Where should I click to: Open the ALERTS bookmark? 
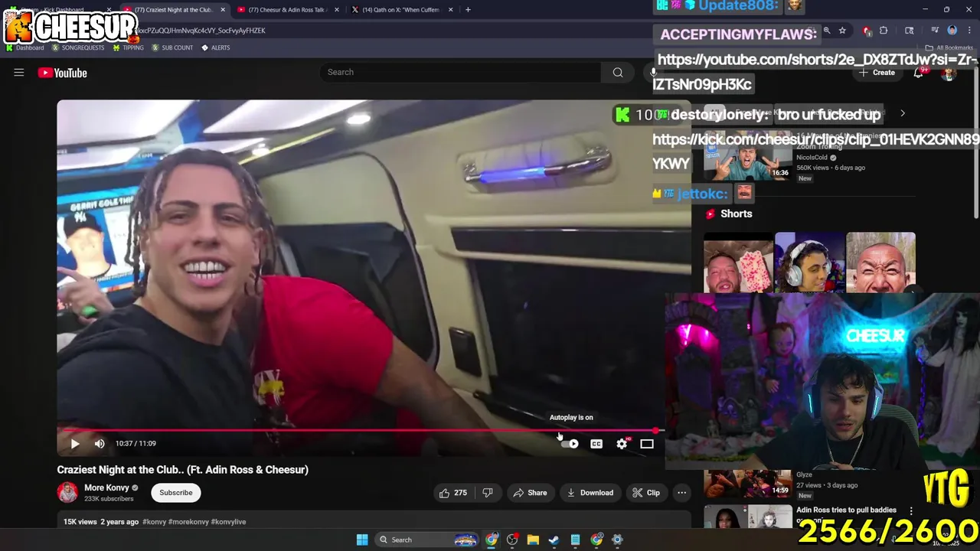(x=215, y=47)
